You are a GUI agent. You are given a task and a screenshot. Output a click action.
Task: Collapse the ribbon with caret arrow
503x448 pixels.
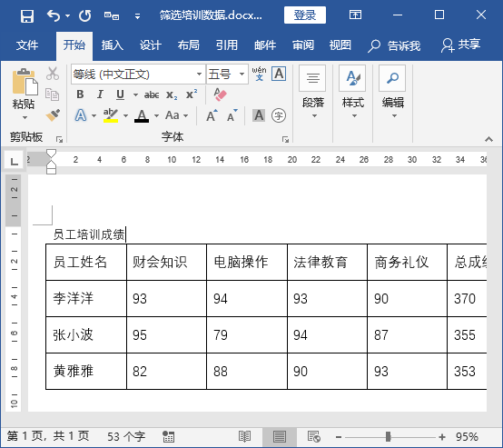tap(488, 139)
